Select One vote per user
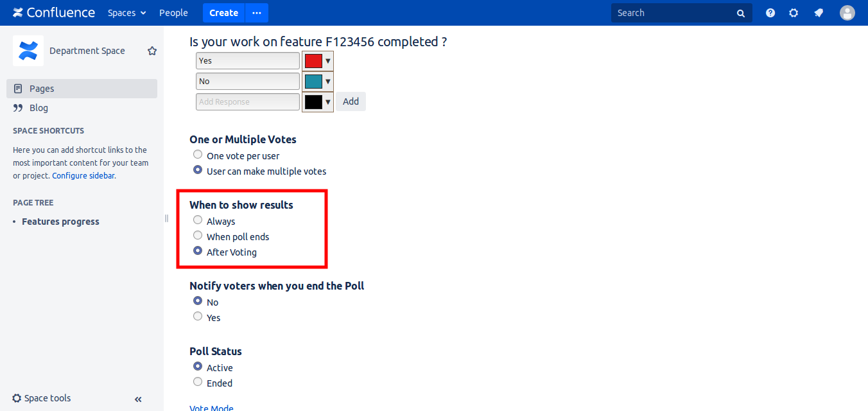Viewport: 868px width, 411px height. click(x=198, y=155)
